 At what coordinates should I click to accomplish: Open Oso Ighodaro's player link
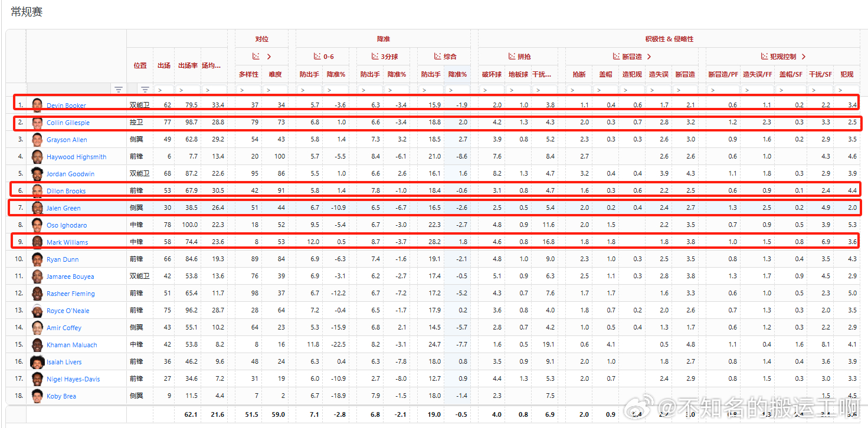click(x=67, y=226)
